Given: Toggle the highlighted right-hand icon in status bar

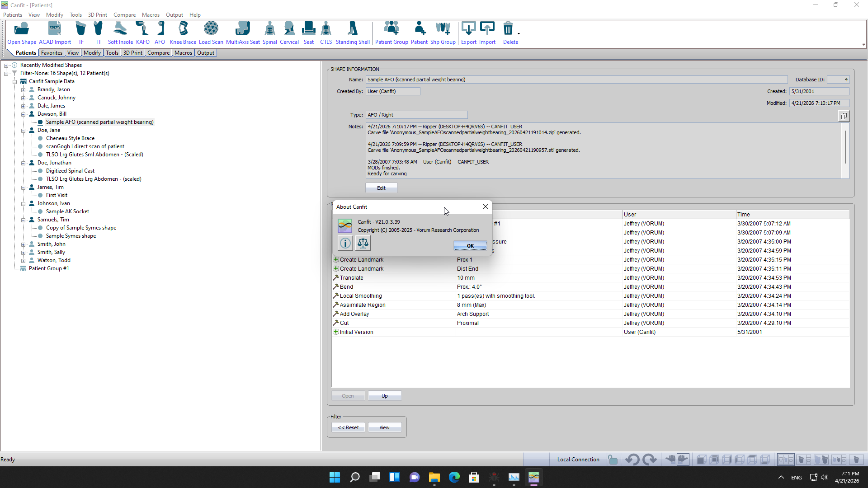Looking at the screenshot, I should (x=683, y=460).
